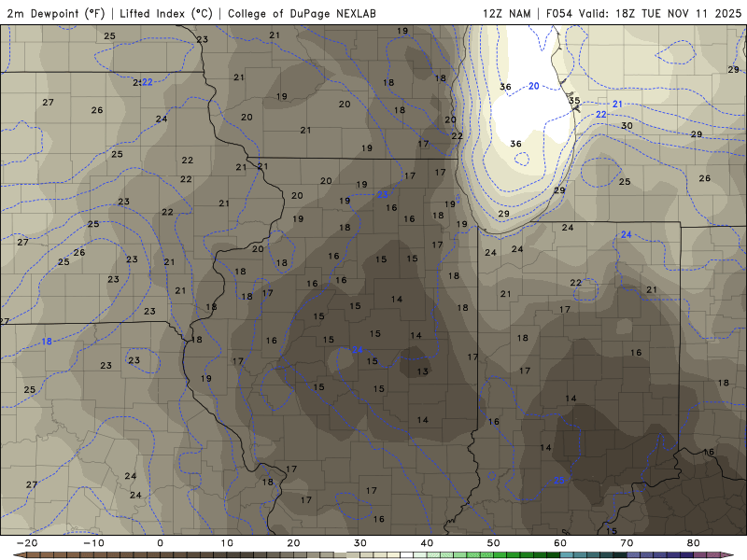Click the '-20' label on the color scale
The image size is (747, 560).
(27, 543)
